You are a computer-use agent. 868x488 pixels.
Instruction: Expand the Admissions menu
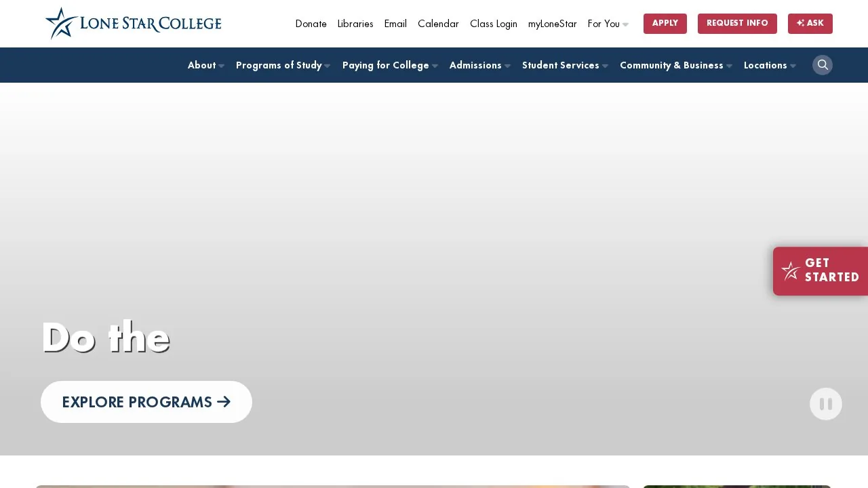pos(480,65)
